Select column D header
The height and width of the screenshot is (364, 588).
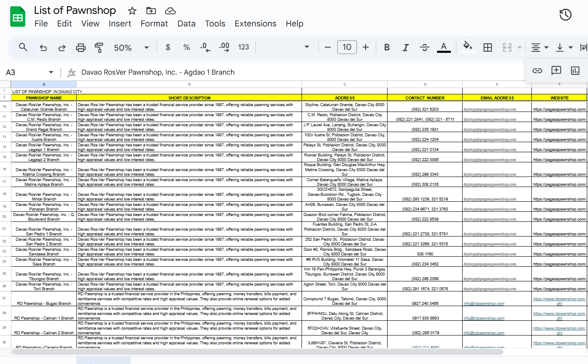(425, 84)
